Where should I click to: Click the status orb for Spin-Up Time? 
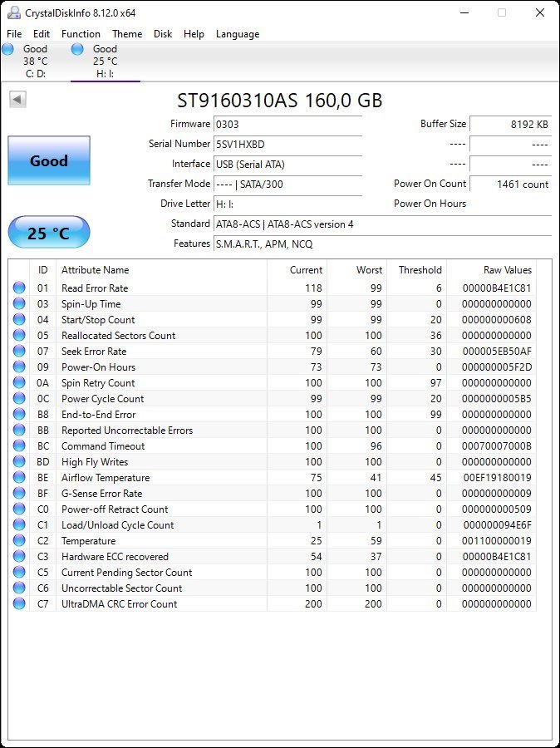(19, 303)
